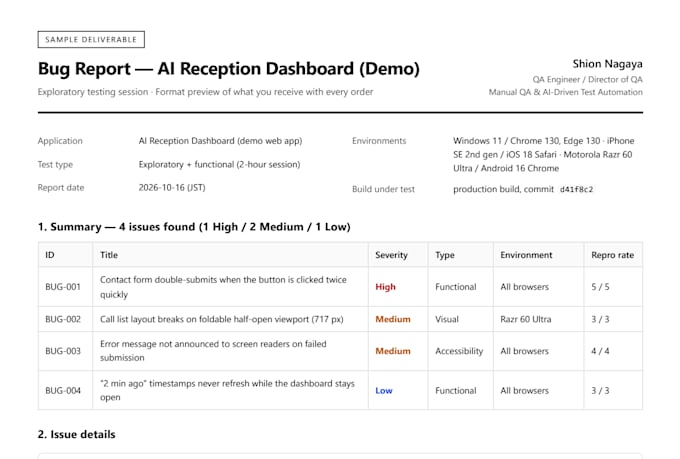Image resolution: width=680 pixels, height=459 pixels.
Task: Click the AI Reception Dashboard (demo web app) value
Action: pyautogui.click(x=220, y=141)
